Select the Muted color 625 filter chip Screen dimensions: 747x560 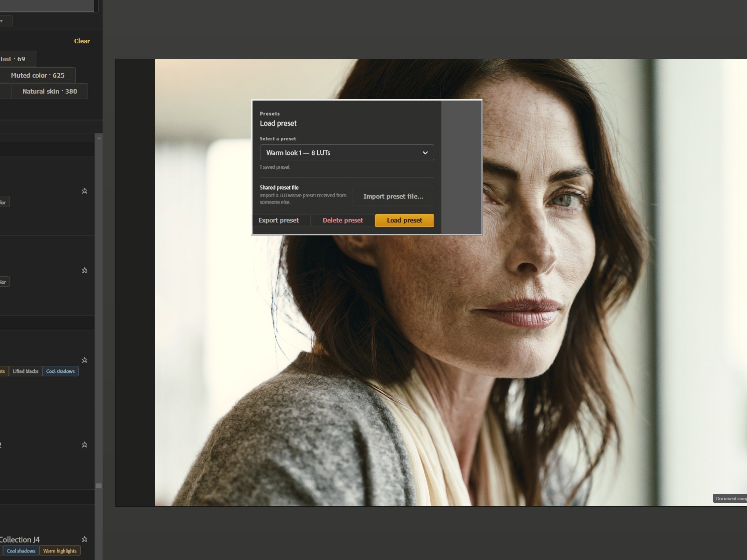(x=37, y=75)
